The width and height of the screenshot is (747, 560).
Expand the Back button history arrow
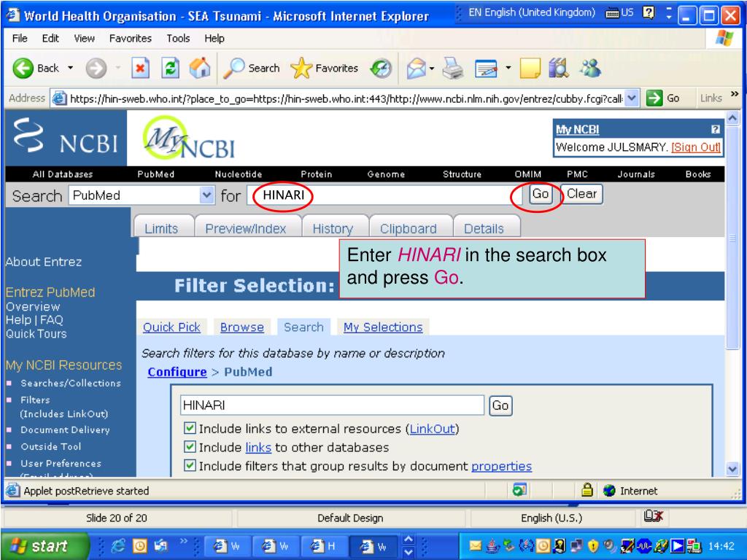pos(71,68)
